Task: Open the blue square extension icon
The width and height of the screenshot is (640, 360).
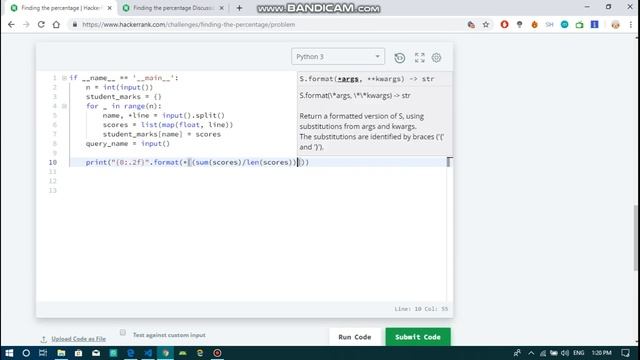Action: (595, 24)
